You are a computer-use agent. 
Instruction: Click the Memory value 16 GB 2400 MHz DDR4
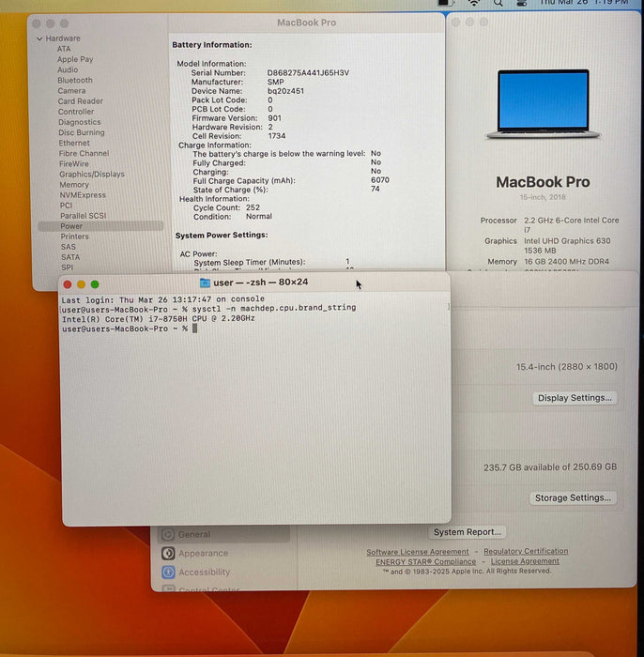click(x=566, y=262)
